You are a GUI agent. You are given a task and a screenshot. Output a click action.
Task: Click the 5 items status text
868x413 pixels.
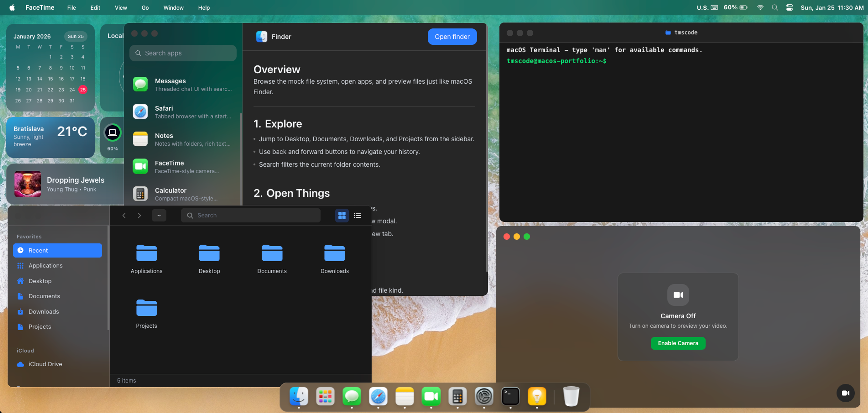[x=126, y=380]
